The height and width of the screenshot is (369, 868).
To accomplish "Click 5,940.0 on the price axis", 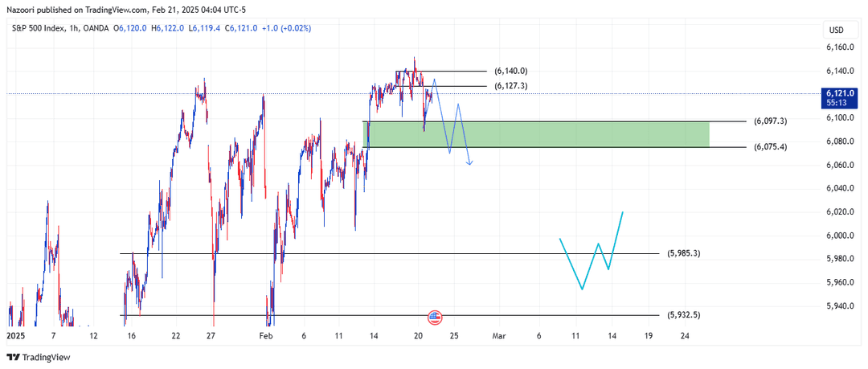I will point(840,305).
